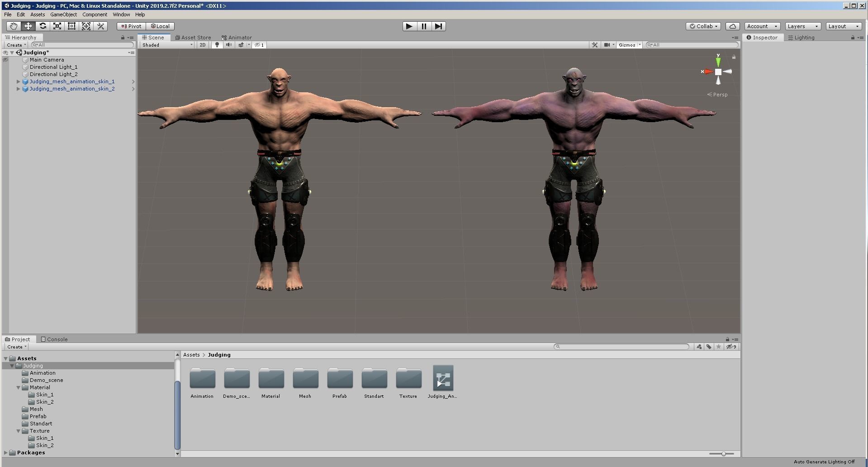Image resolution: width=868 pixels, height=467 pixels.
Task: Click the Project panel search field
Action: coord(621,347)
